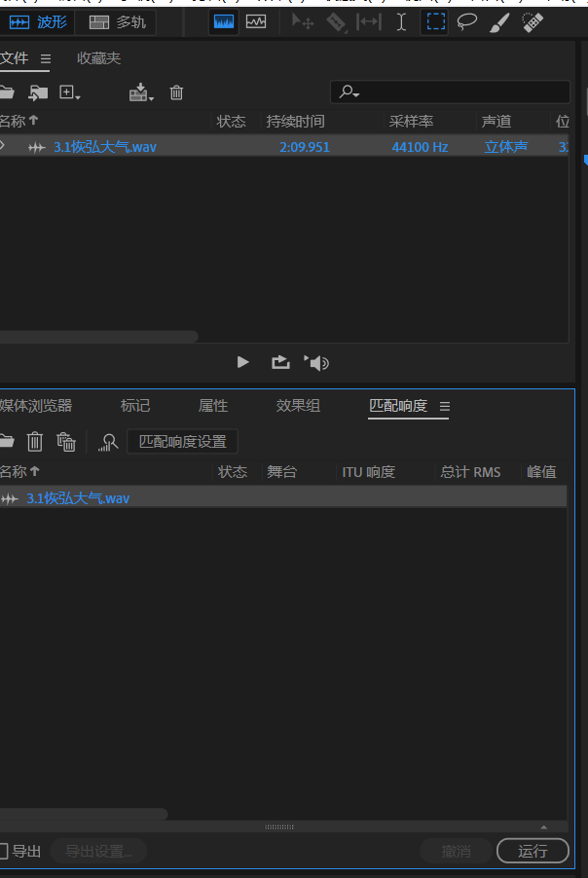588x878 pixels.
Task: Click the 运行 button
Action: 533,851
